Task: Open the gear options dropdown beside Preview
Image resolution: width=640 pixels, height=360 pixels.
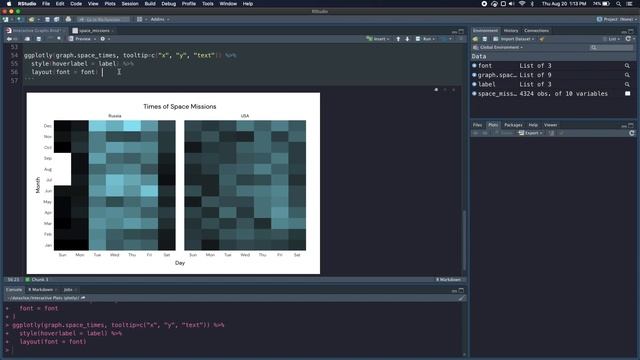Action: click(x=105, y=39)
